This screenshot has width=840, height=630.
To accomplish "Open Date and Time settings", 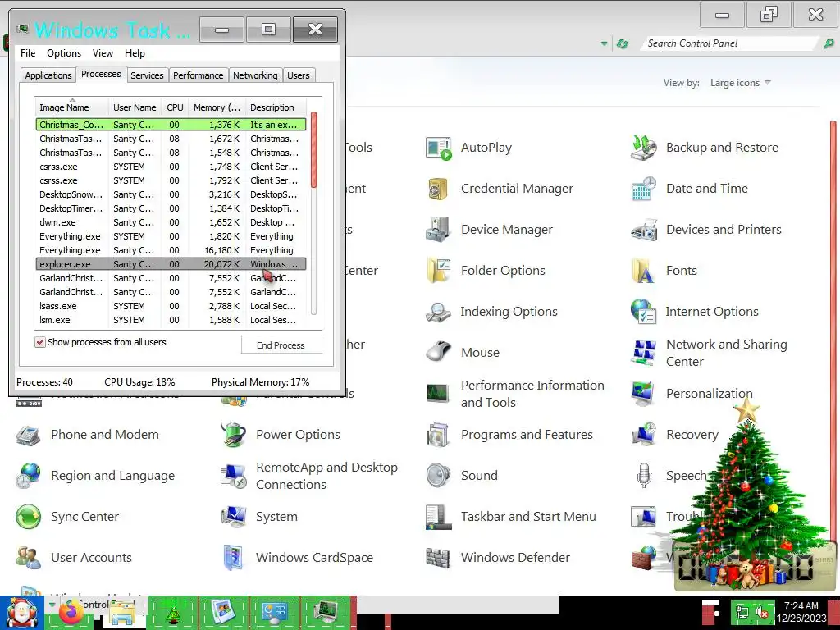I will pos(689,189).
